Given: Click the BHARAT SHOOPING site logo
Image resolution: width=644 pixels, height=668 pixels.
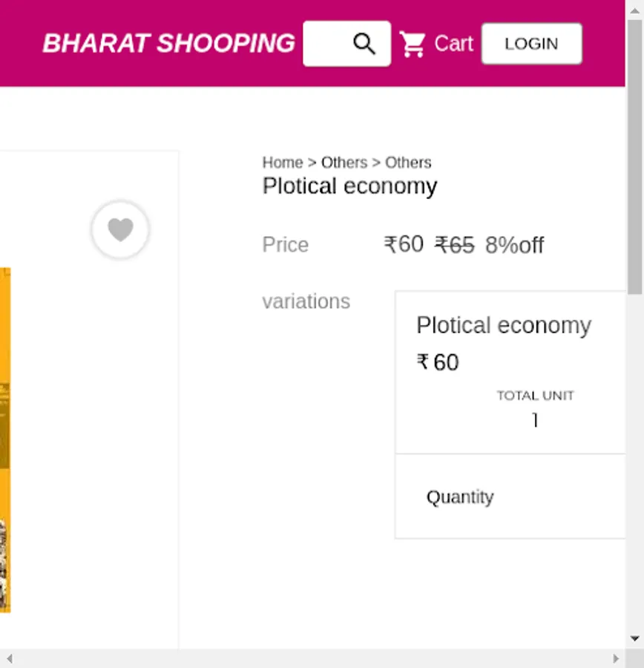Looking at the screenshot, I should [168, 44].
